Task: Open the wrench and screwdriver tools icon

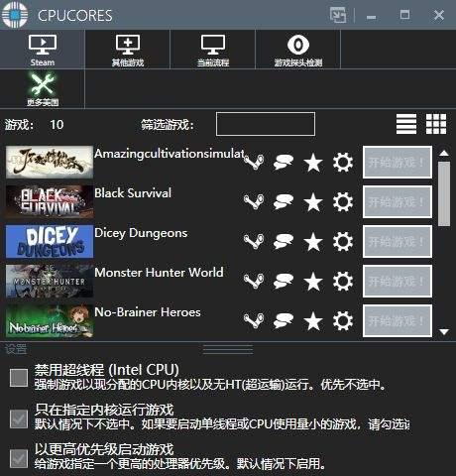Action: pos(43,84)
